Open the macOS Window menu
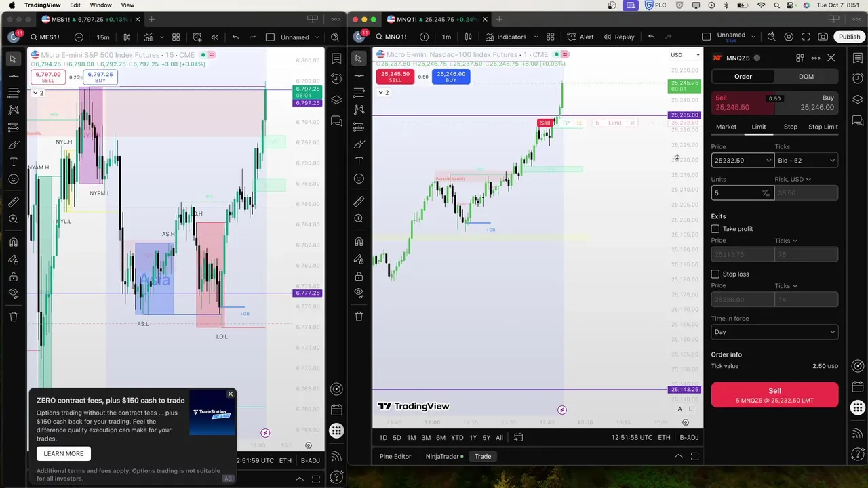This screenshot has width=868, height=488. point(100,5)
